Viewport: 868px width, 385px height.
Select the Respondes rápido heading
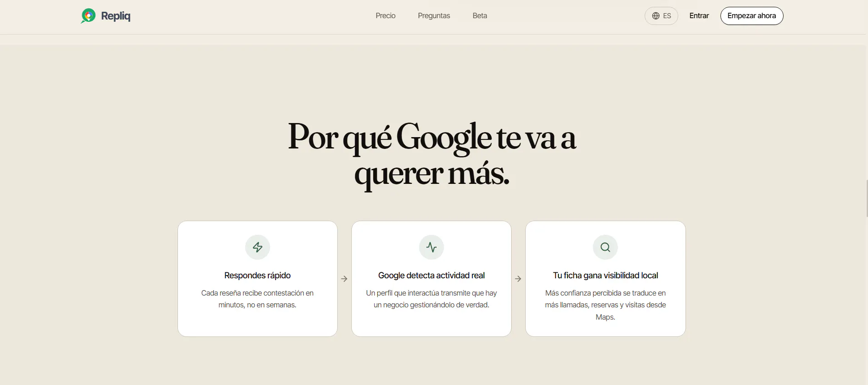coord(257,275)
